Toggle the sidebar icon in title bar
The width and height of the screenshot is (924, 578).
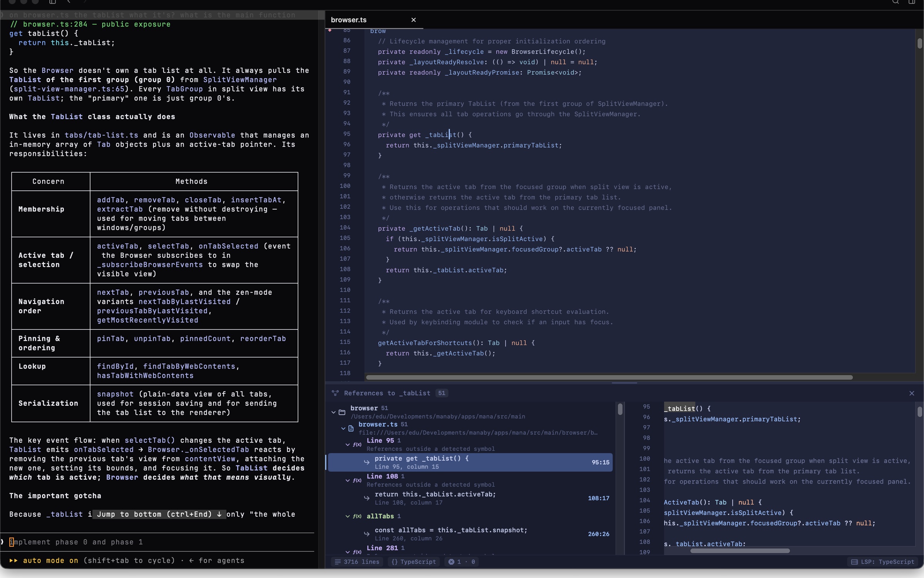click(x=52, y=2)
